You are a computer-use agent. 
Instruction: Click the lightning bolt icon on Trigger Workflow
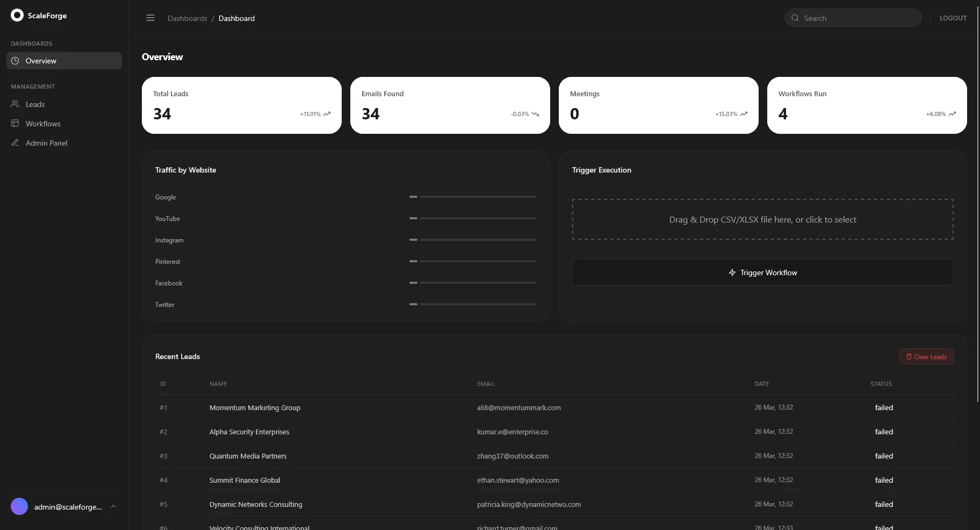732,273
